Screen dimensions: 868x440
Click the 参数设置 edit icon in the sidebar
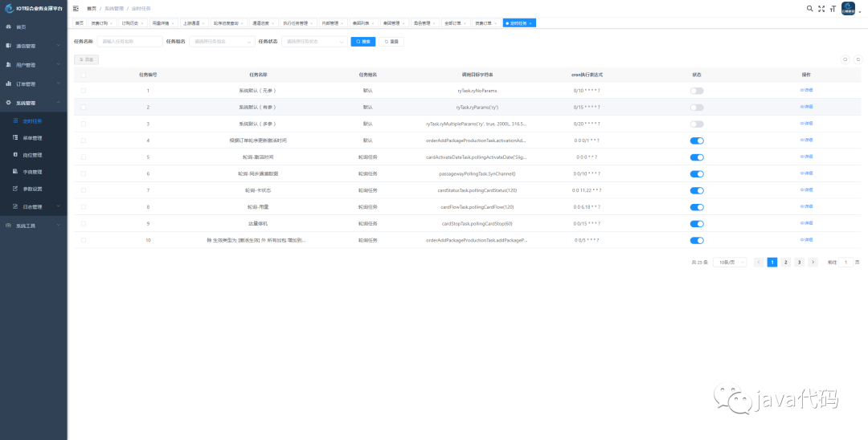point(15,189)
